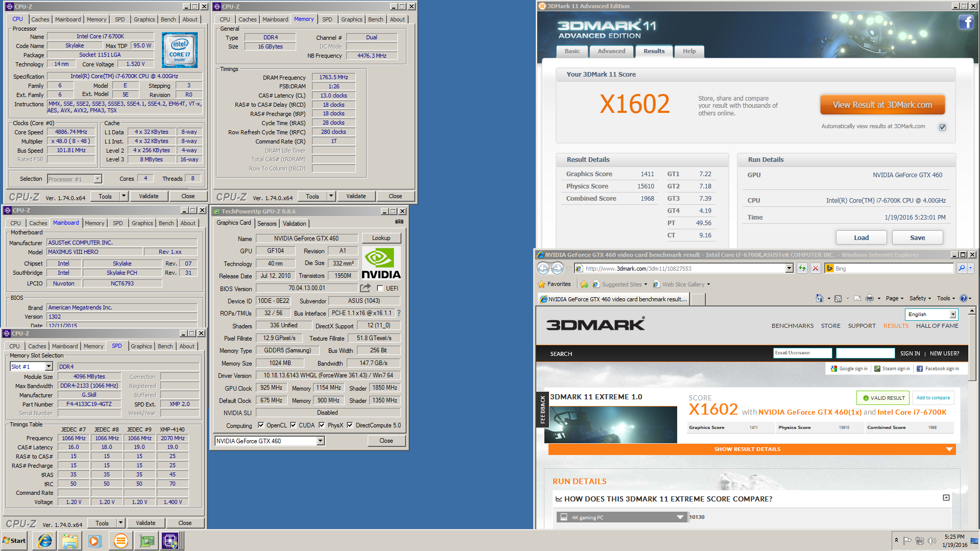Image resolution: width=980 pixels, height=551 pixels.
Task: Click the GPU-Z BIOS save/share icon
Action: pyautogui.click(x=365, y=288)
